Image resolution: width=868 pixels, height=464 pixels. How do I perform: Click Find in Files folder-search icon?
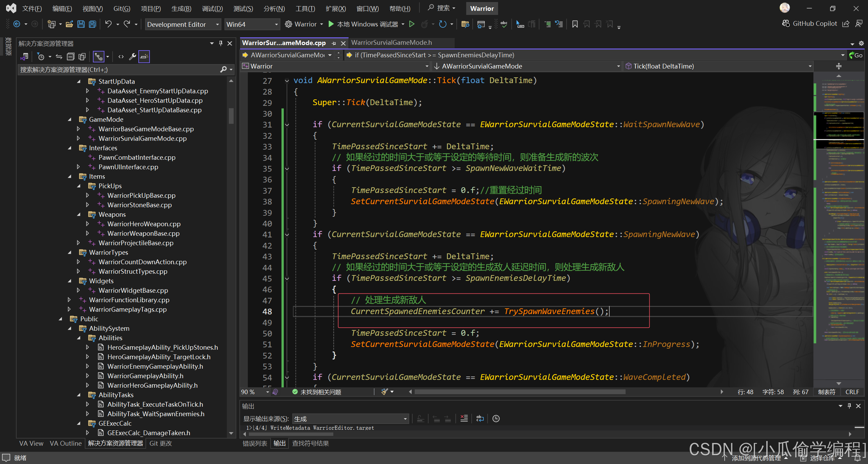[465, 24]
